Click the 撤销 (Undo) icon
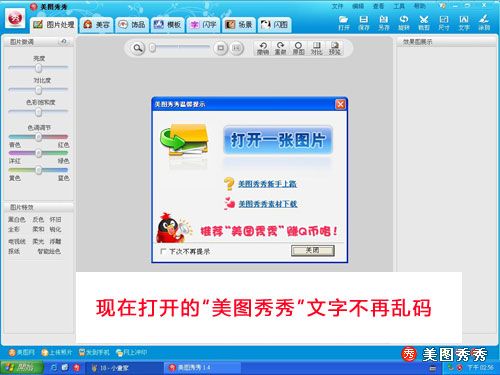Screen dimensions: 500x375 click(263, 45)
